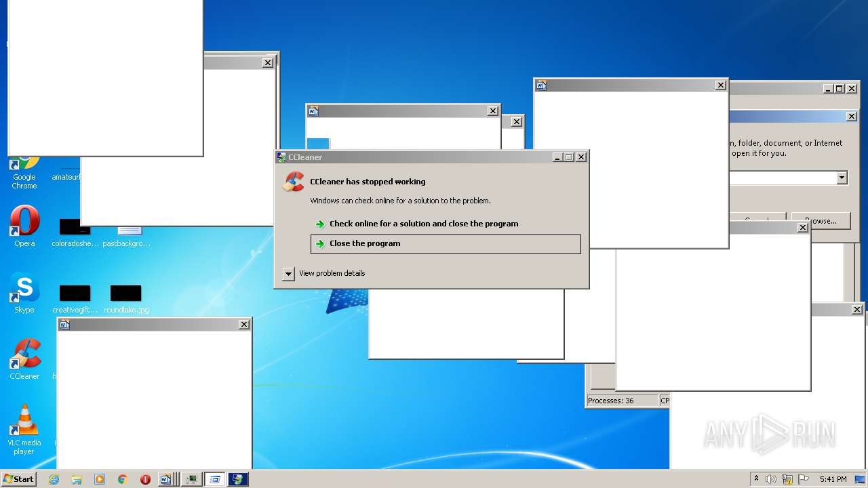Image resolution: width=868 pixels, height=488 pixels.
Task: Open the Start menu
Action: pos(18,479)
